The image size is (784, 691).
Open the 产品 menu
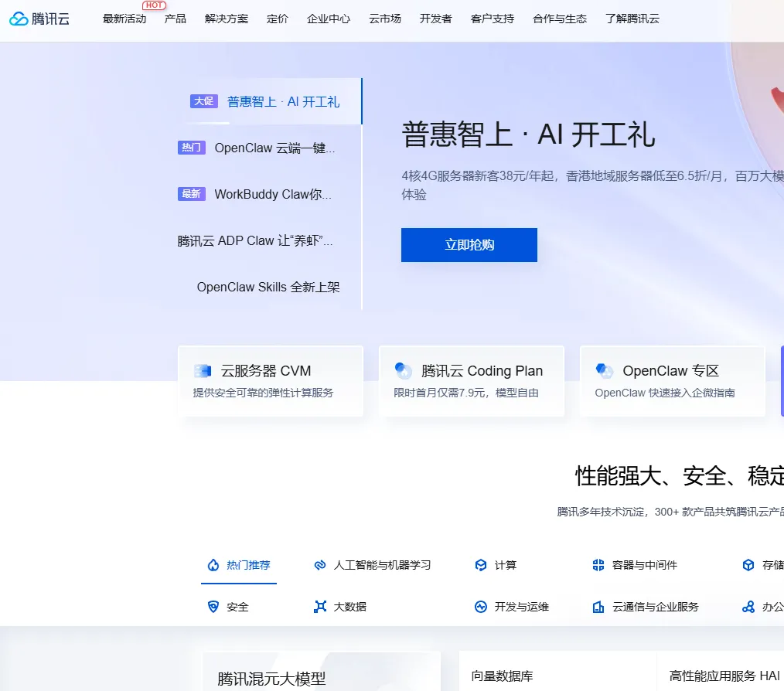tap(175, 19)
